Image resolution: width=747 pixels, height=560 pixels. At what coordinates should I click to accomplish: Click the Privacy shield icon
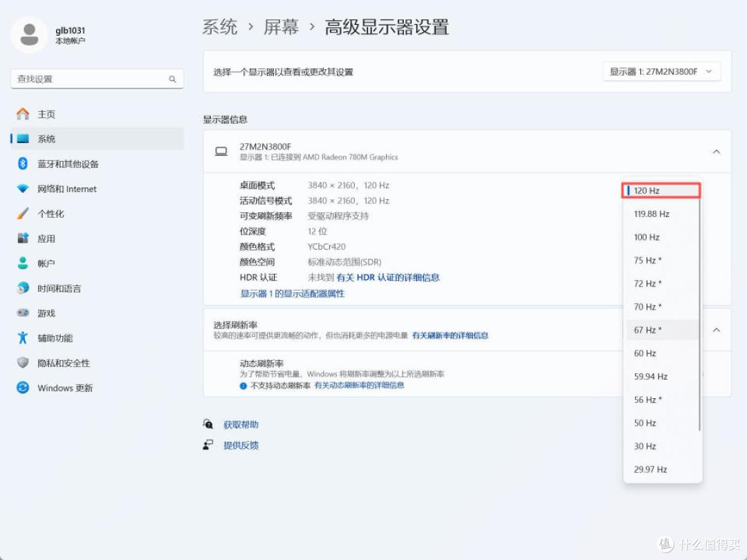click(22, 363)
